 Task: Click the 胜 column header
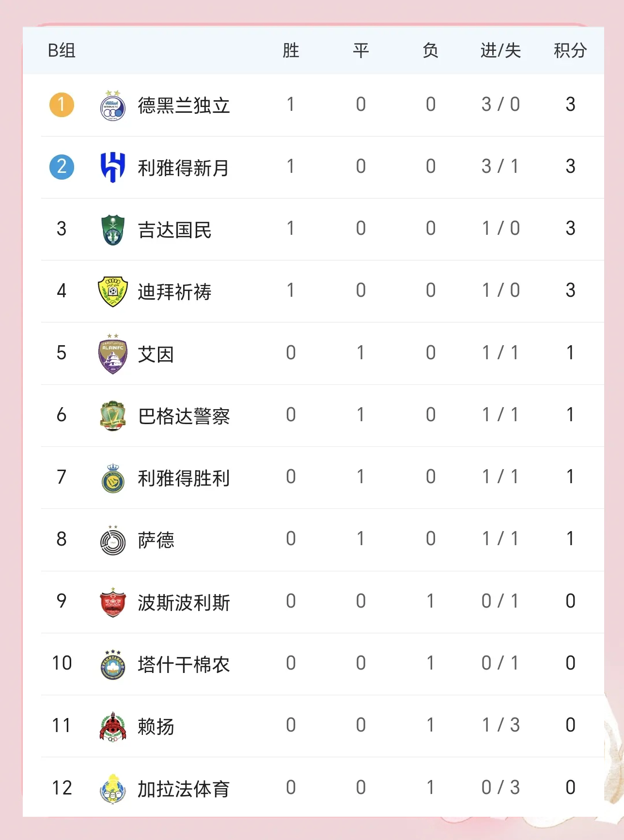tap(291, 50)
